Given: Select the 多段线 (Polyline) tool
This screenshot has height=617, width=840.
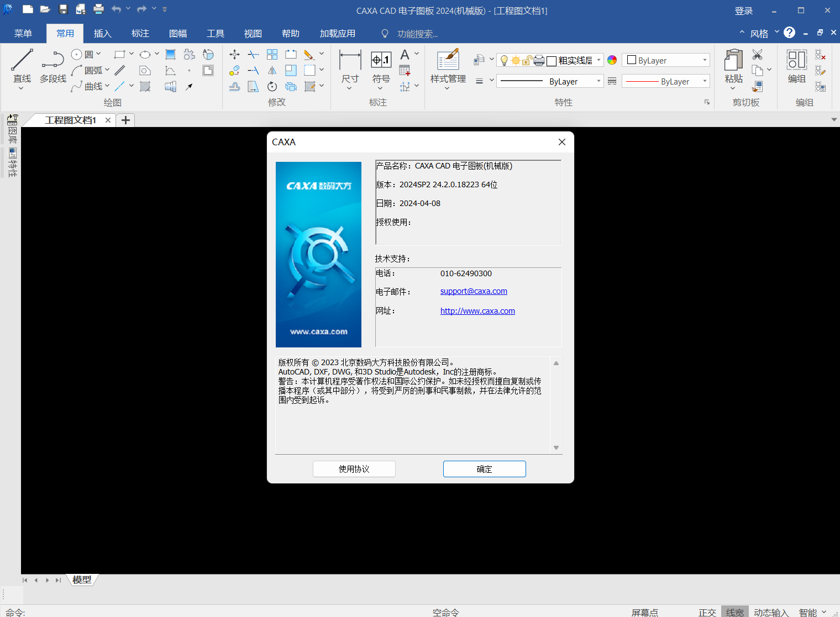Looking at the screenshot, I should click(x=53, y=61).
